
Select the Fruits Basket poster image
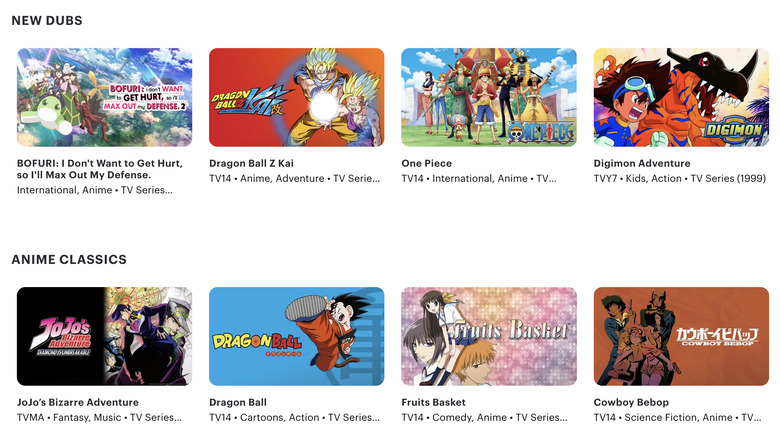point(489,336)
